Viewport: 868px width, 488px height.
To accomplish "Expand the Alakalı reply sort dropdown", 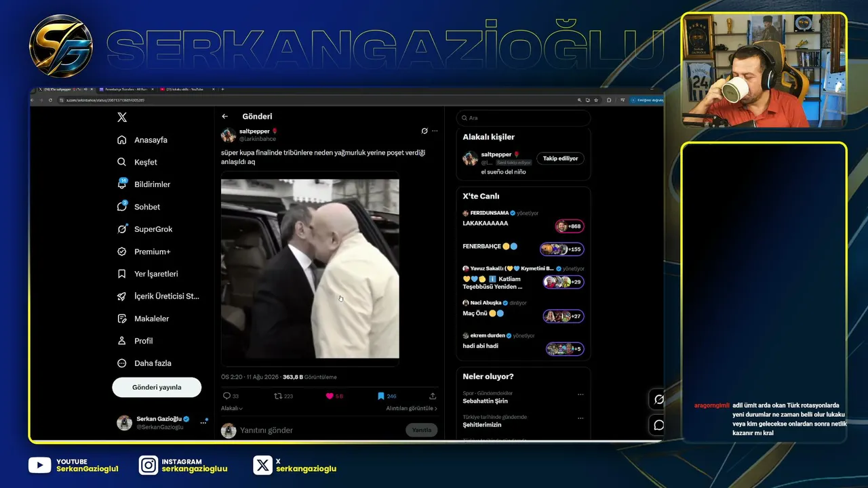I will coord(232,408).
